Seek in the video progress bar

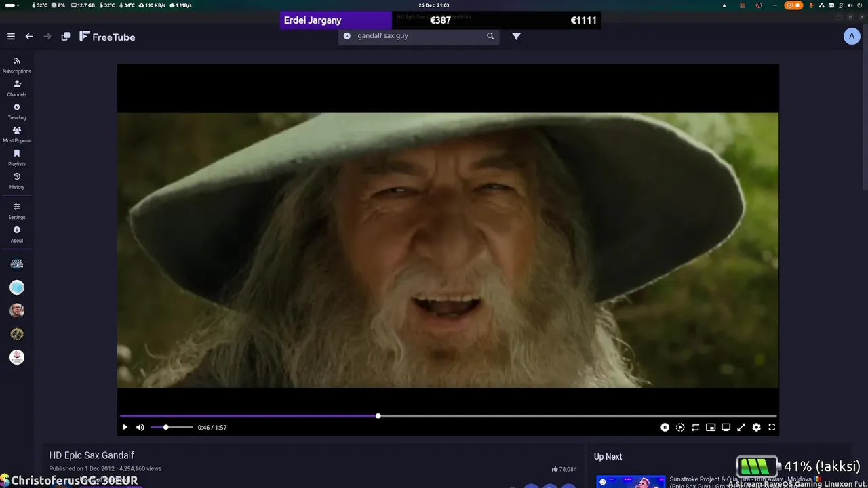[448, 416]
